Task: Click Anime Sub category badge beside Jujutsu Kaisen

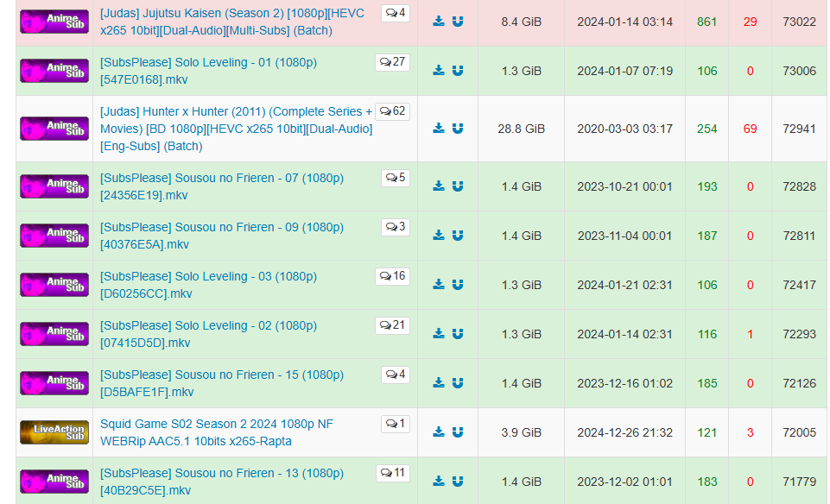Action: pyautogui.click(x=54, y=22)
